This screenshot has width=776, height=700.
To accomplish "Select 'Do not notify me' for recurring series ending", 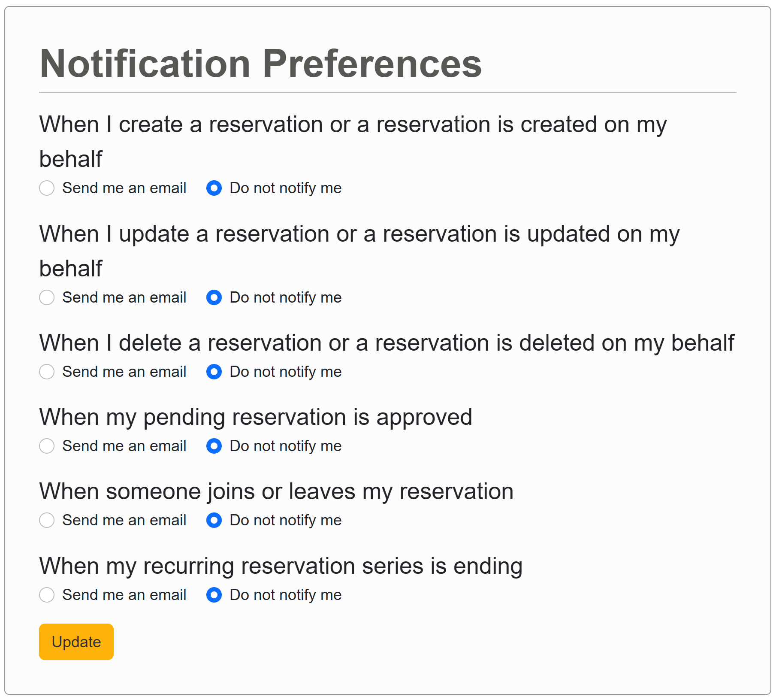I will pyautogui.click(x=214, y=595).
